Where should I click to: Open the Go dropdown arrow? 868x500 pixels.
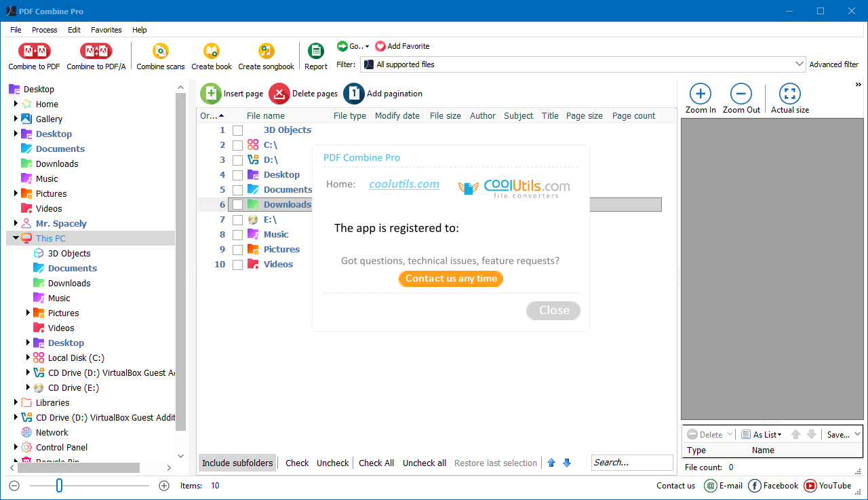[x=368, y=47]
